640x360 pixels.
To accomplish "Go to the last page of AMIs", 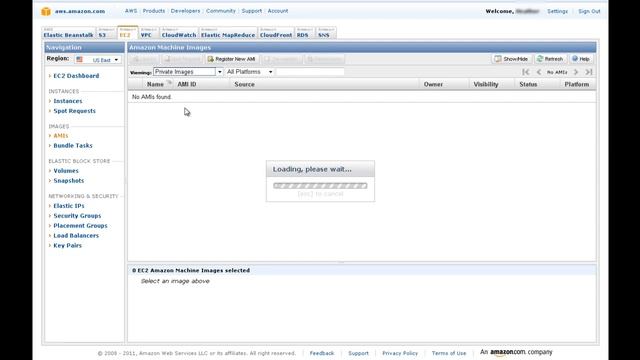I will 589,72.
